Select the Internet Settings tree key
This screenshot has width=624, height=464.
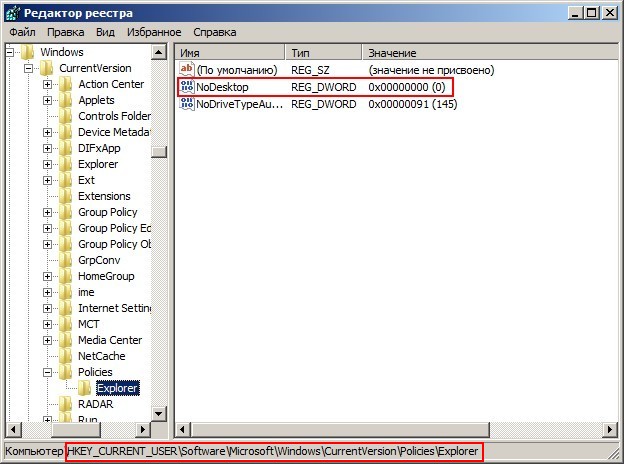pos(114,308)
